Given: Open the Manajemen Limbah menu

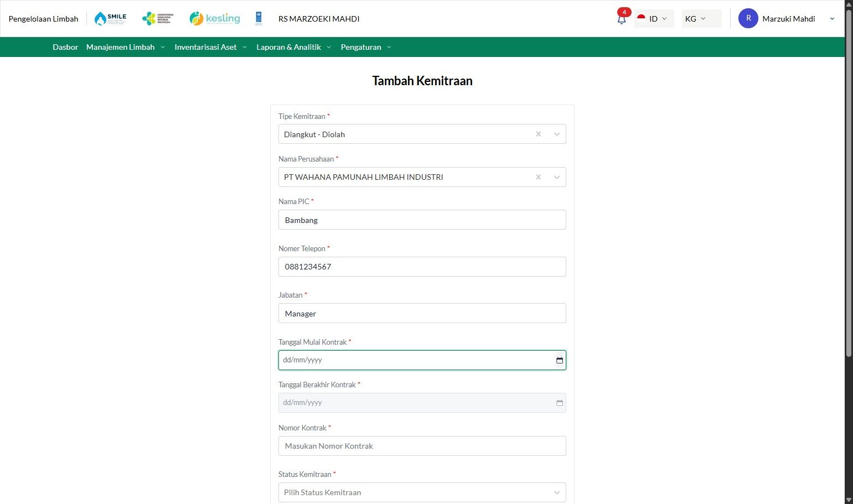Looking at the screenshot, I should (126, 47).
